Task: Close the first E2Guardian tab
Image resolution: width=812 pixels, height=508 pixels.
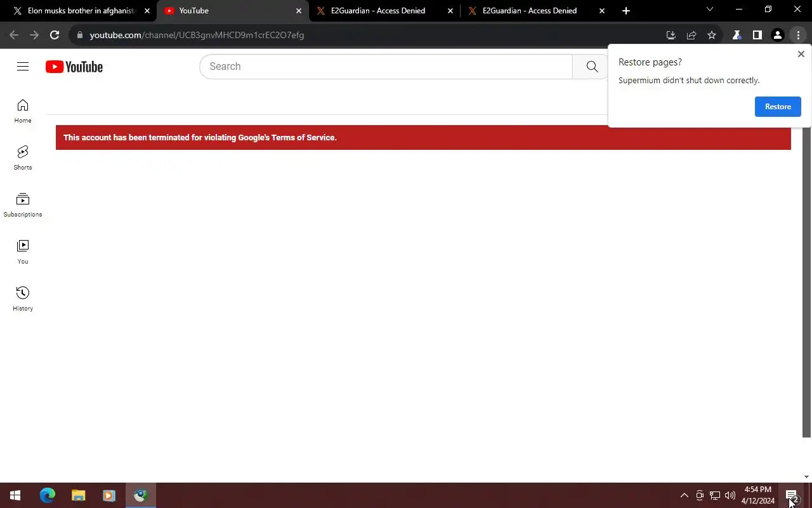Action: point(450,11)
